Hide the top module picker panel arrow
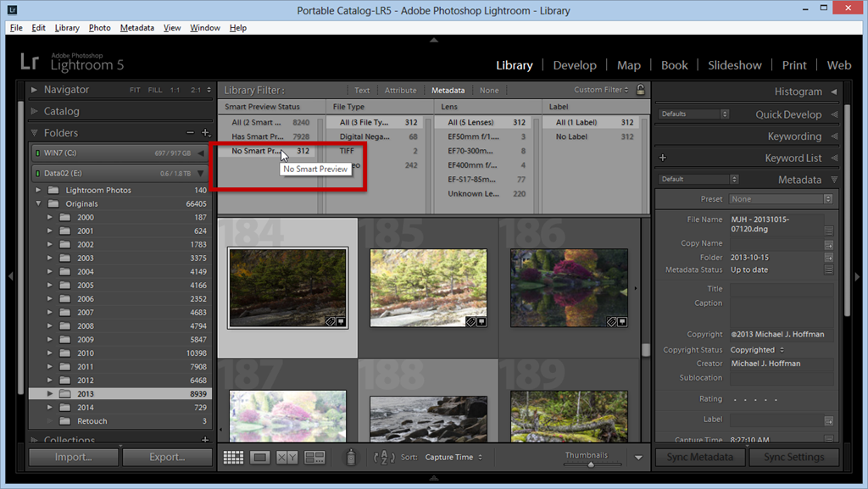This screenshot has height=489, width=868. (x=434, y=40)
